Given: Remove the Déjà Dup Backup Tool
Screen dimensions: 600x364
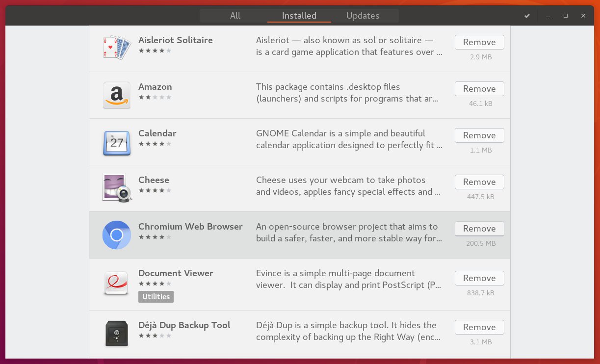Looking at the screenshot, I should (479, 327).
